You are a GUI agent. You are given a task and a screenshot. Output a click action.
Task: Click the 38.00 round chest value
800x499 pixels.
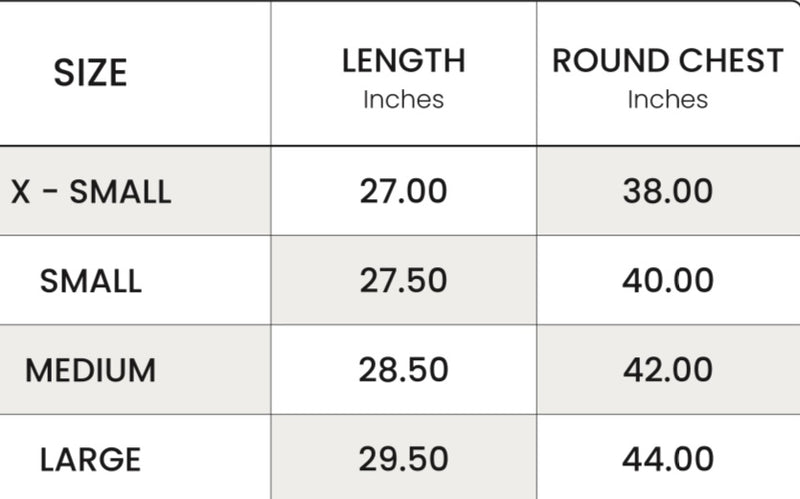point(667,191)
